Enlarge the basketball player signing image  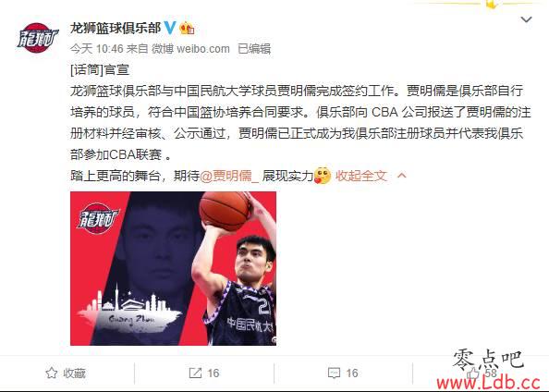tap(174, 268)
